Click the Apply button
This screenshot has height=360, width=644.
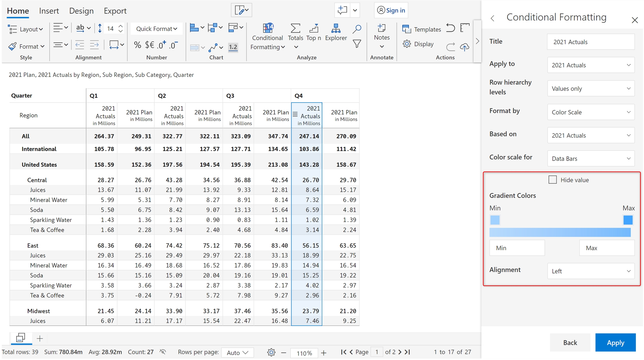[615, 342]
